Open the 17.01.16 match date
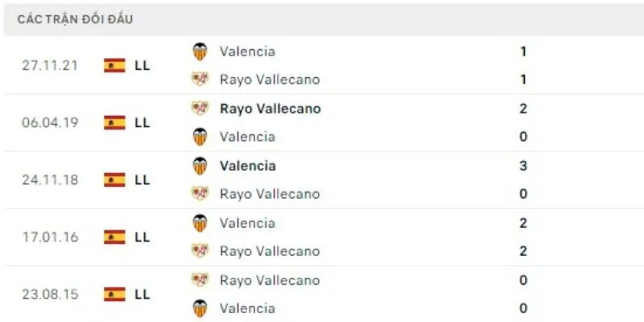The height and width of the screenshot is (322, 644). tap(50, 237)
